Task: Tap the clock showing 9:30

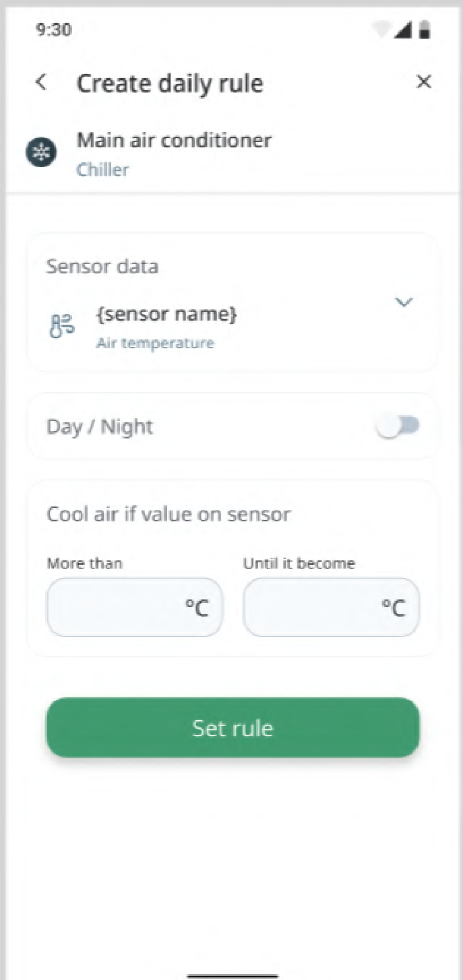Action: pos(54,30)
